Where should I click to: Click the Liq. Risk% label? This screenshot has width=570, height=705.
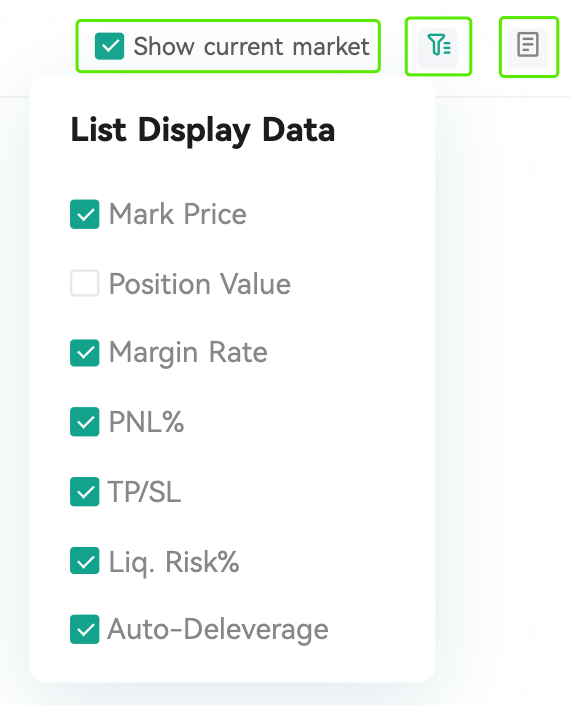174,562
